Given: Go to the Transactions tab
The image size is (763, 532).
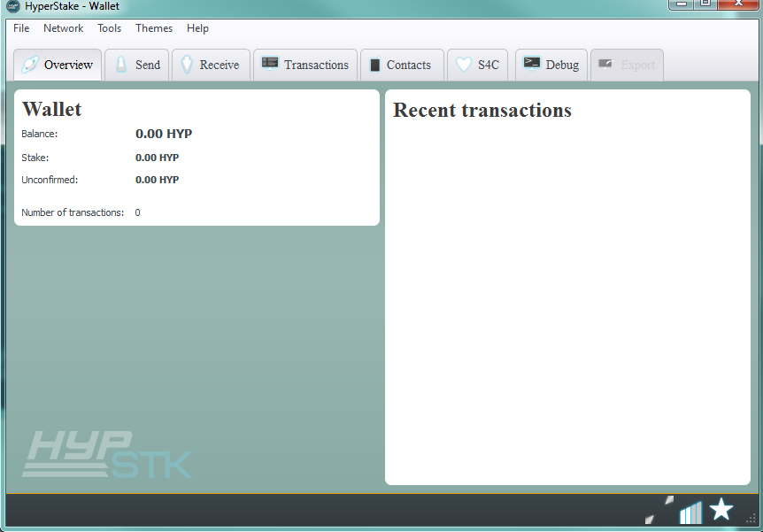Looking at the screenshot, I should (305, 65).
